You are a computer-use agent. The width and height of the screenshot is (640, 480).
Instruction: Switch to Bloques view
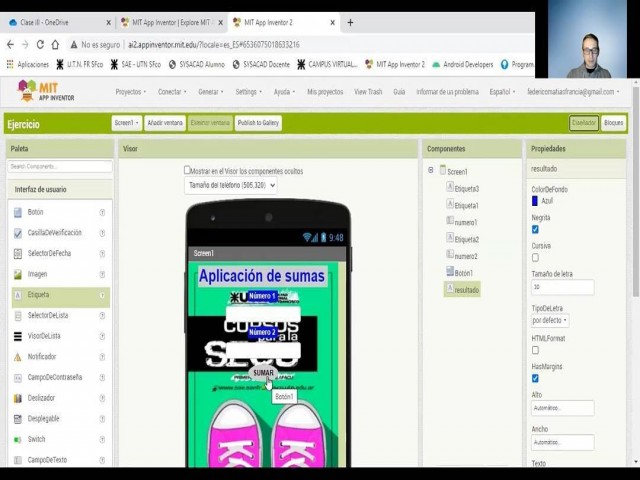click(613, 123)
